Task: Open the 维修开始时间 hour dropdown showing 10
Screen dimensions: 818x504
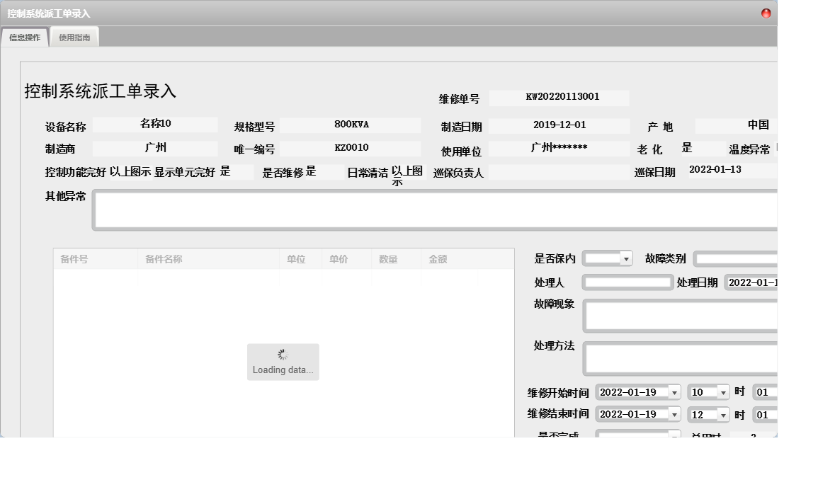Action: (722, 392)
